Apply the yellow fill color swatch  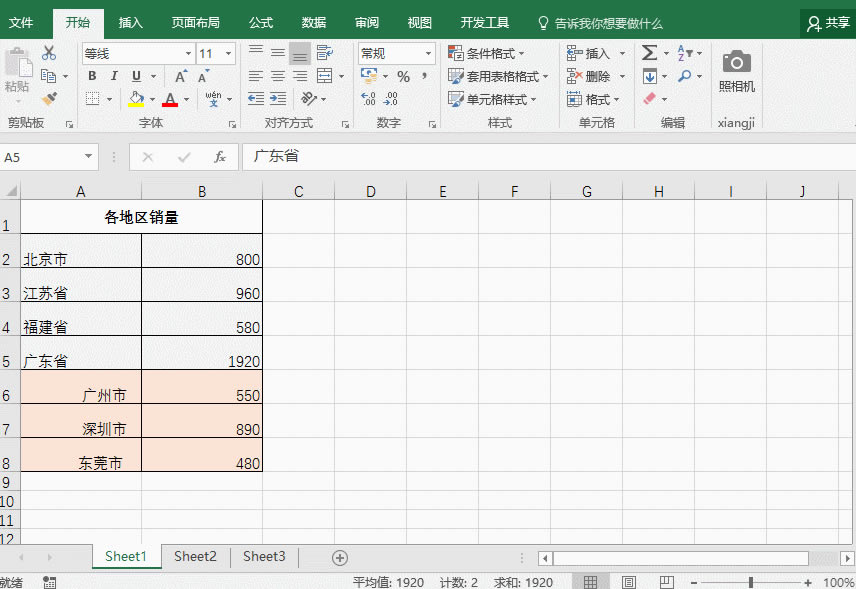point(136,99)
